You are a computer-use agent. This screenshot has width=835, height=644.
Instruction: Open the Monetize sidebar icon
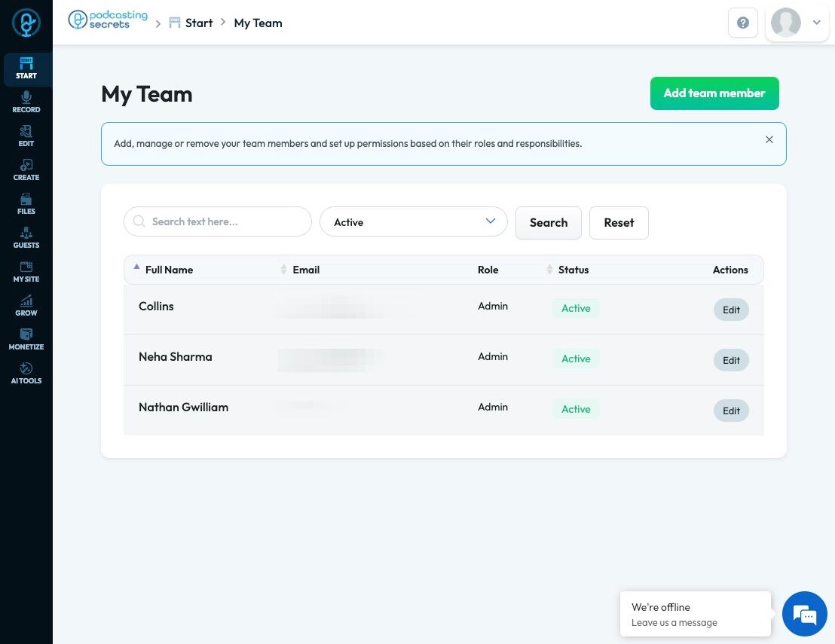point(26,334)
